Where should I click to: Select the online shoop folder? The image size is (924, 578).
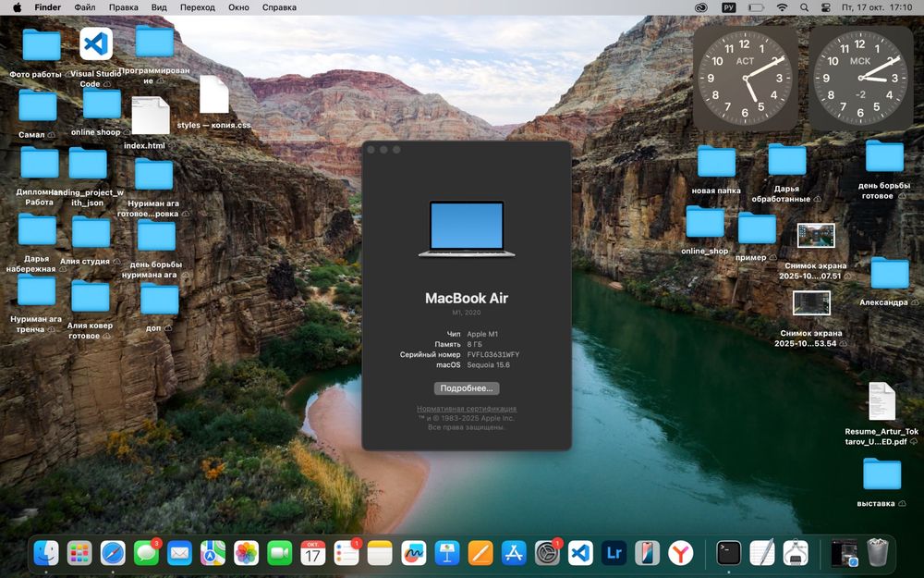pos(102,104)
